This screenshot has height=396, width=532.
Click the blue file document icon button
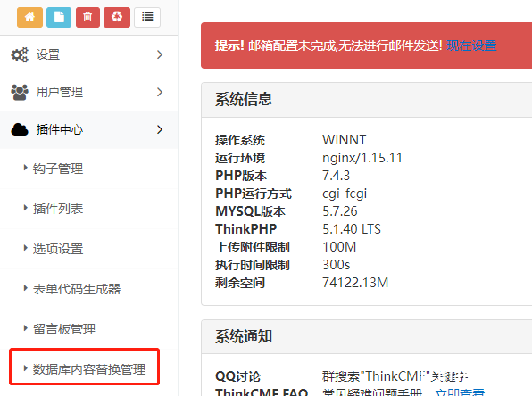click(x=59, y=17)
